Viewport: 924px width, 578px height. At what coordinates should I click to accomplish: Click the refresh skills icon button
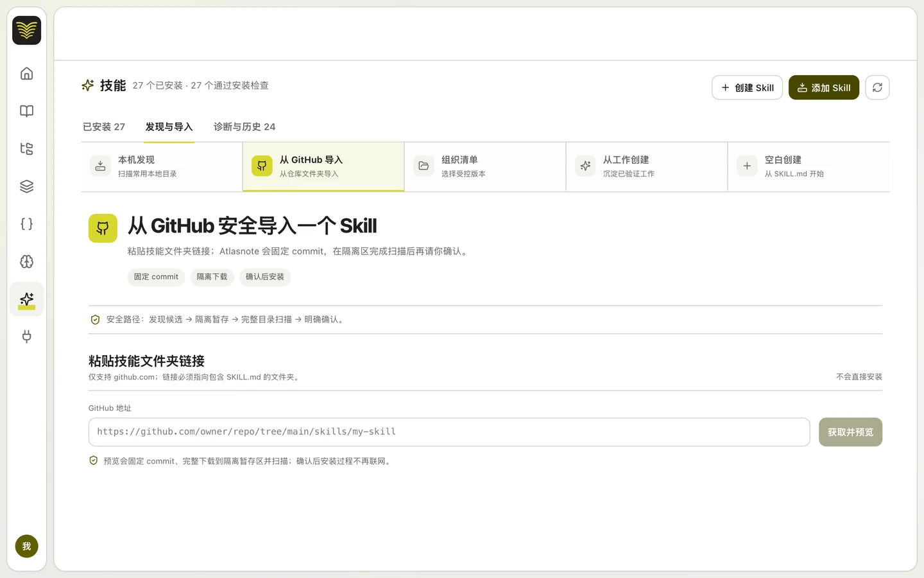tap(877, 87)
